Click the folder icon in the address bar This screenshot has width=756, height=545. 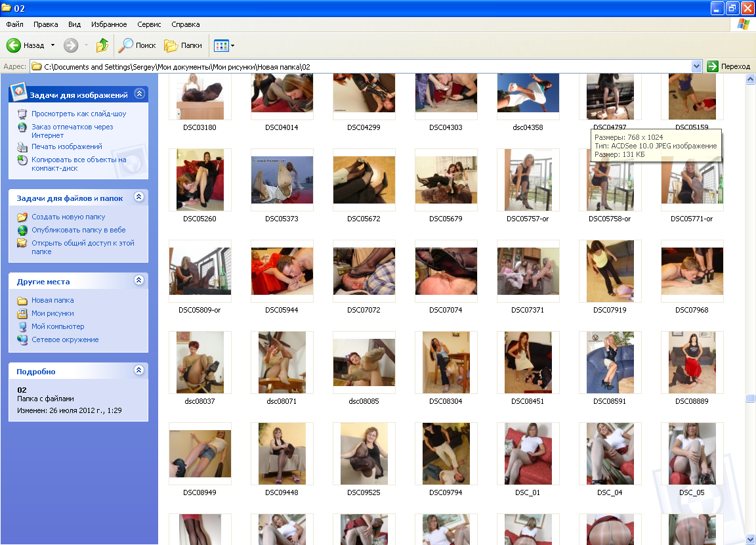click(37, 66)
